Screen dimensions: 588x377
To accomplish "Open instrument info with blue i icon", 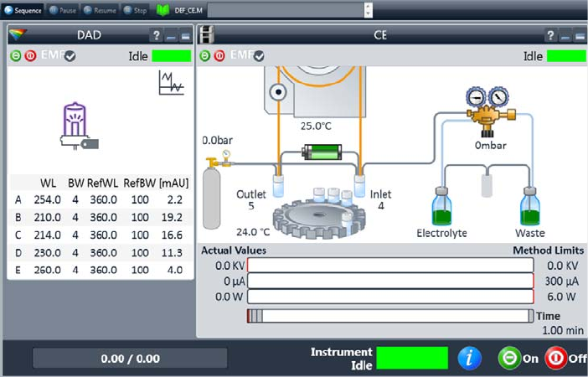I will (x=470, y=359).
